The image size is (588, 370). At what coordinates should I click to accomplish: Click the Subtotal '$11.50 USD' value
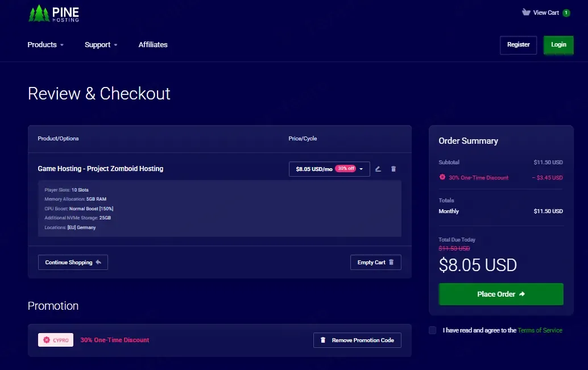pos(548,163)
